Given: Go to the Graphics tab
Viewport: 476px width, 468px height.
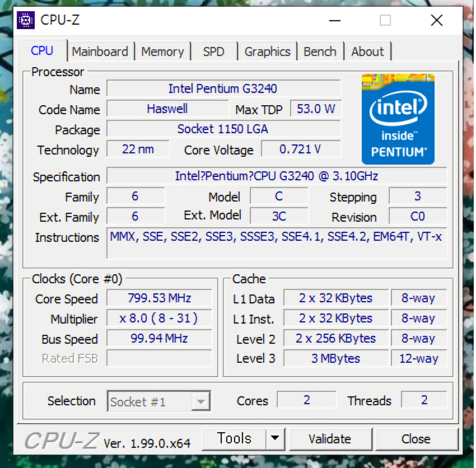Looking at the screenshot, I should click(x=267, y=52).
